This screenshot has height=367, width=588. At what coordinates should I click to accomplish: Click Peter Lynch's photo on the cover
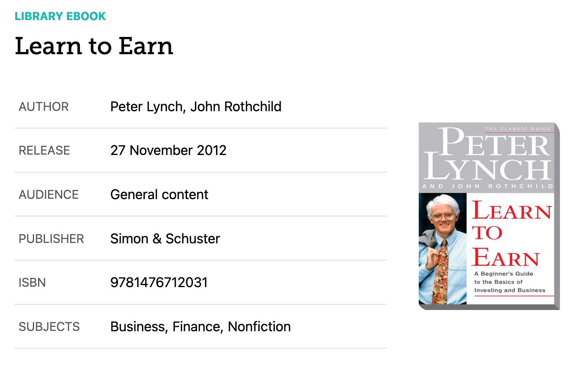click(442, 249)
